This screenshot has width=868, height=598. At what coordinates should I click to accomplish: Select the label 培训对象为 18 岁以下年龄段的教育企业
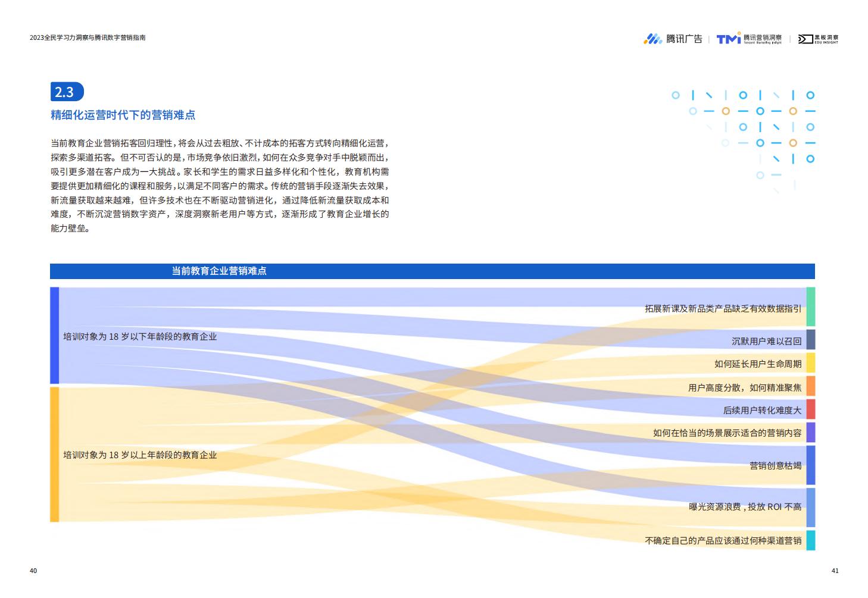[x=140, y=337]
